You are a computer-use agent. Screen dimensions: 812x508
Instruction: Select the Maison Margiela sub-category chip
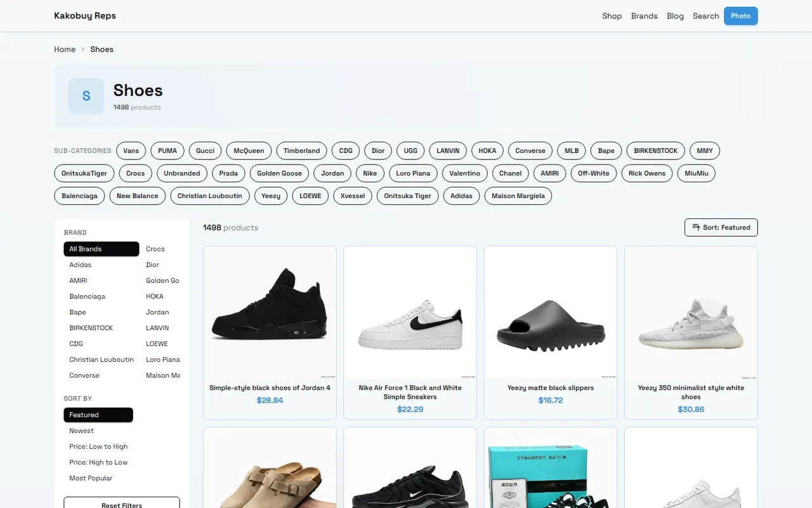click(x=518, y=196)
